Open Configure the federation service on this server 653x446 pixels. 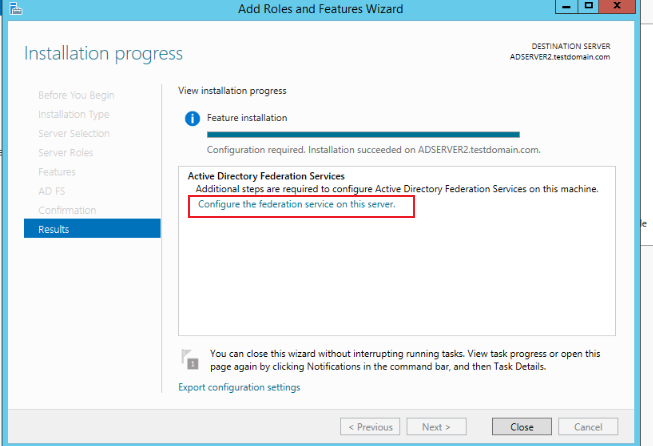tap(297, 204)
